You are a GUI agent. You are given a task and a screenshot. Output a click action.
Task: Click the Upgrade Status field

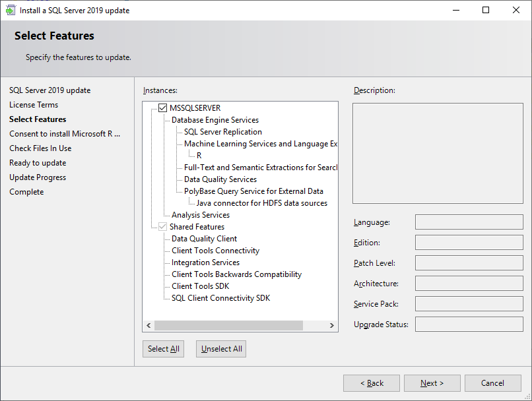[x=469, y=324]
